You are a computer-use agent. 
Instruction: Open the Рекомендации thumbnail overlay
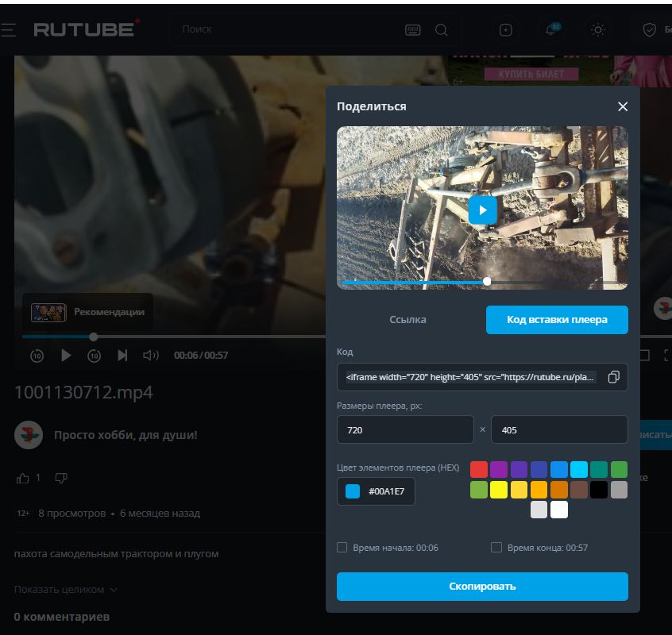pos(88,312)
